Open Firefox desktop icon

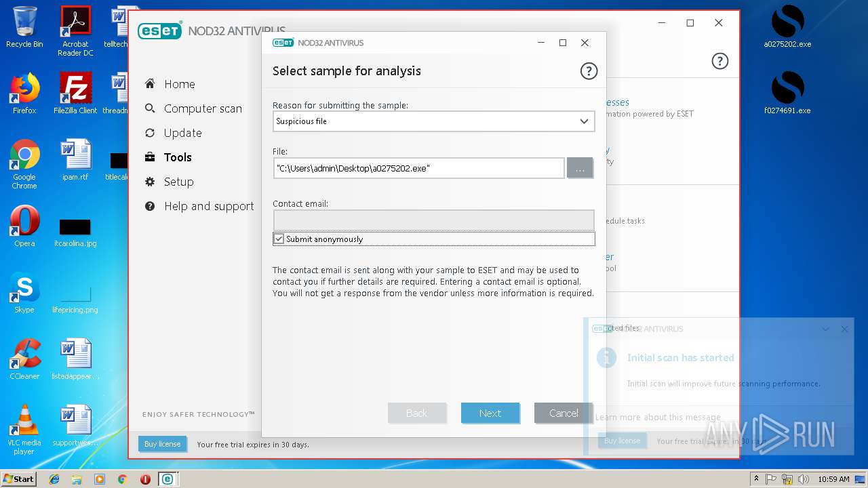24,94
